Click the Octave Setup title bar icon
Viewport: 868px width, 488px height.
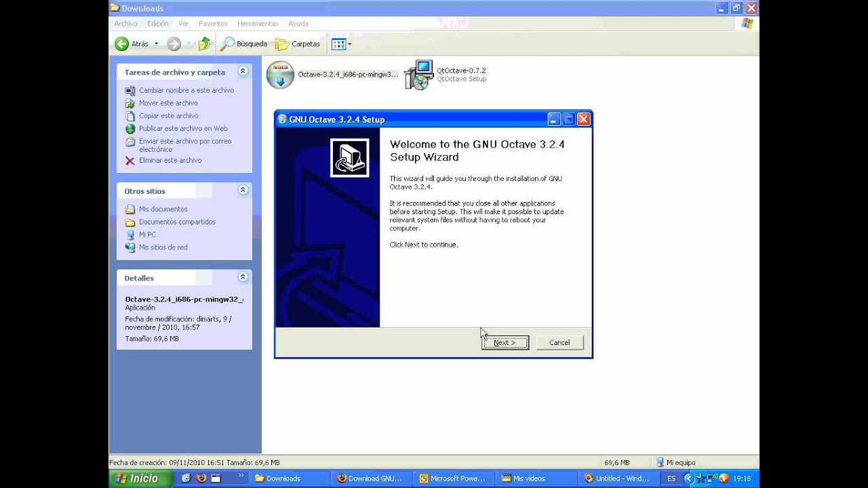pos(282,119)
